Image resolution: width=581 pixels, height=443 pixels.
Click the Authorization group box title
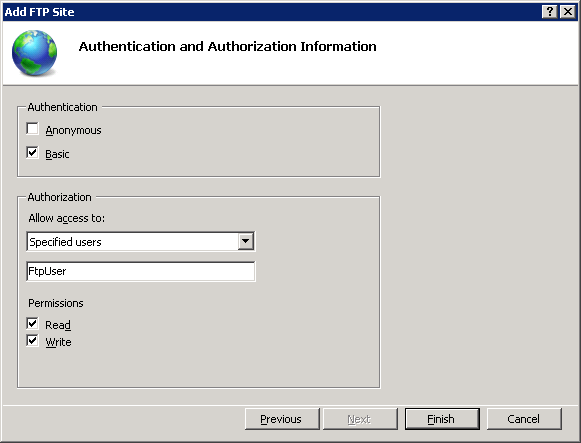click(x=60, y=197)
